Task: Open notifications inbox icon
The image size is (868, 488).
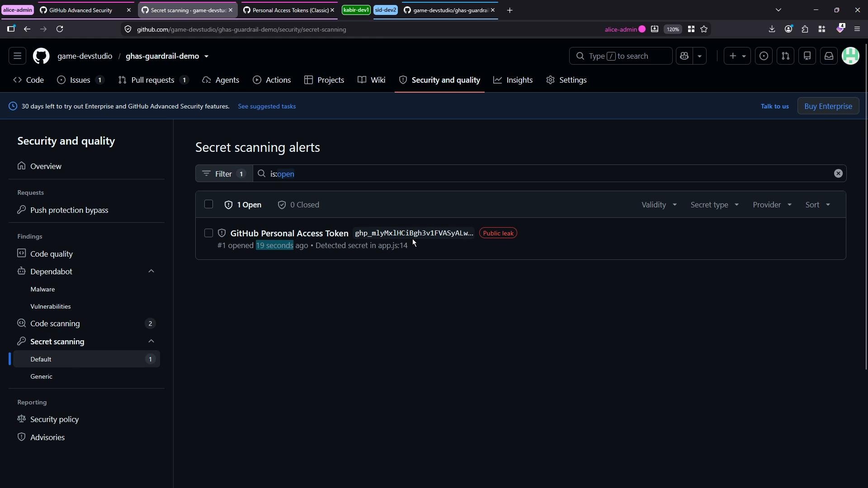Action: pyautogui.click(x=829, y=56)
